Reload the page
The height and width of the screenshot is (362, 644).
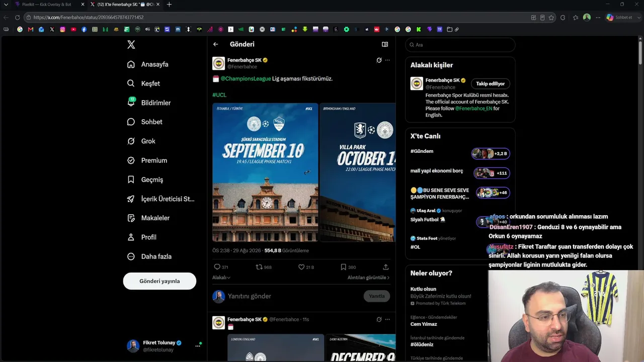tap(17, 18)
